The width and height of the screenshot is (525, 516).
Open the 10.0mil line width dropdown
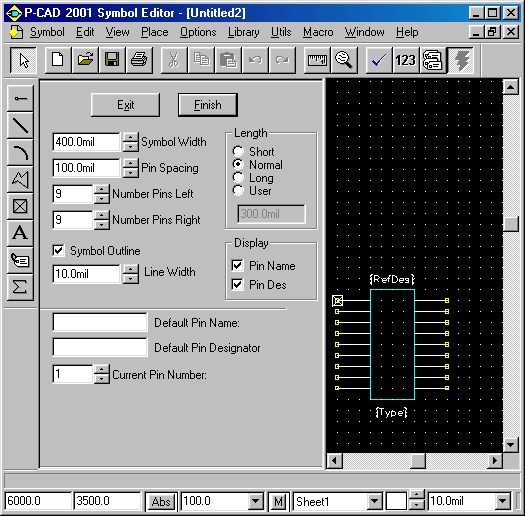[503, 501]
